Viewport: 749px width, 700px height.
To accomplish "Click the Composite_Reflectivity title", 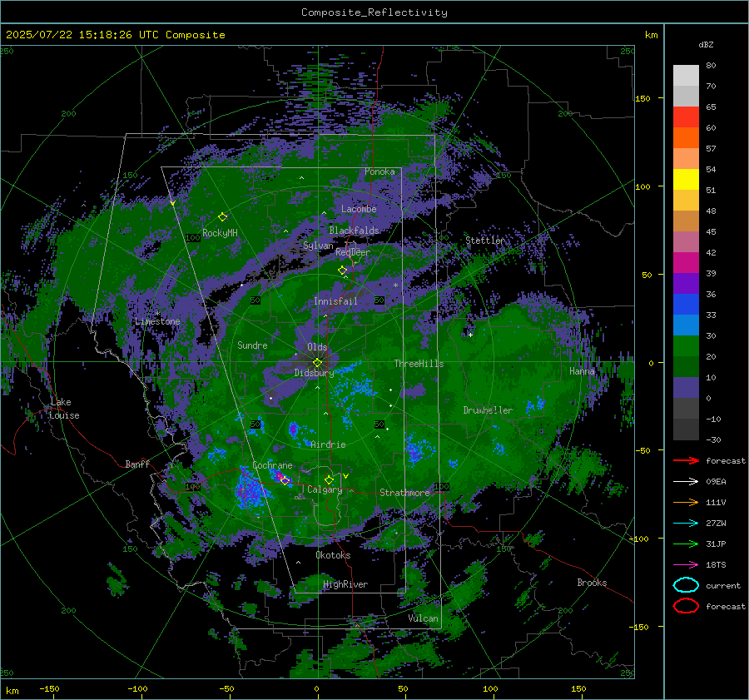I will 374,12.
